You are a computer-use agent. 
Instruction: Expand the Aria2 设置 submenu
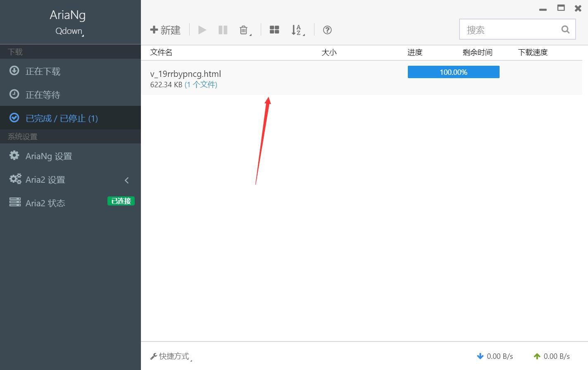click(126, 179)
